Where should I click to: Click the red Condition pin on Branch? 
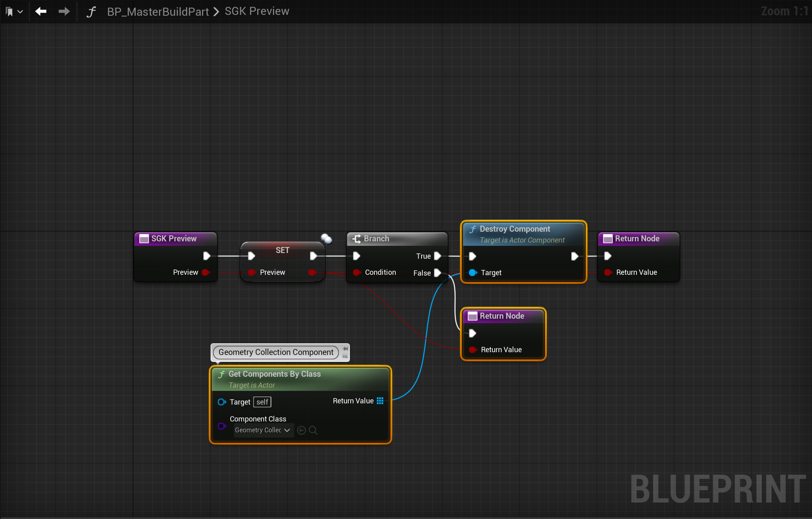[x=356, y=272]
